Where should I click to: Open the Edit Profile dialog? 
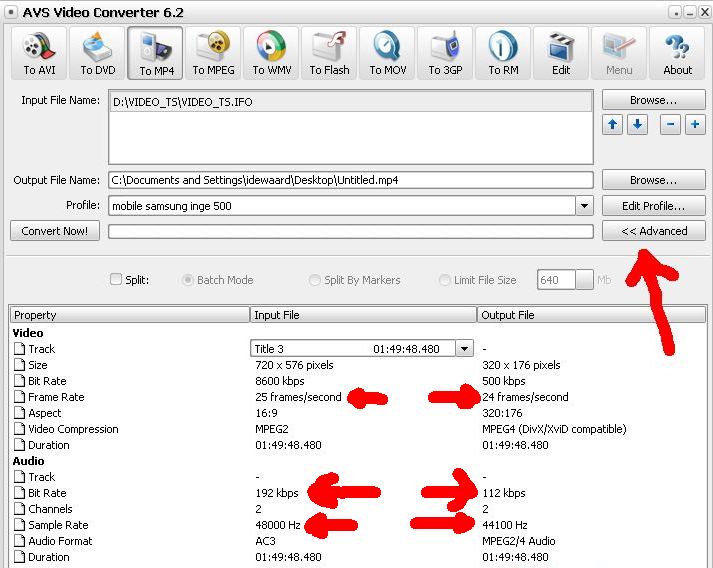tap(653, 206)
